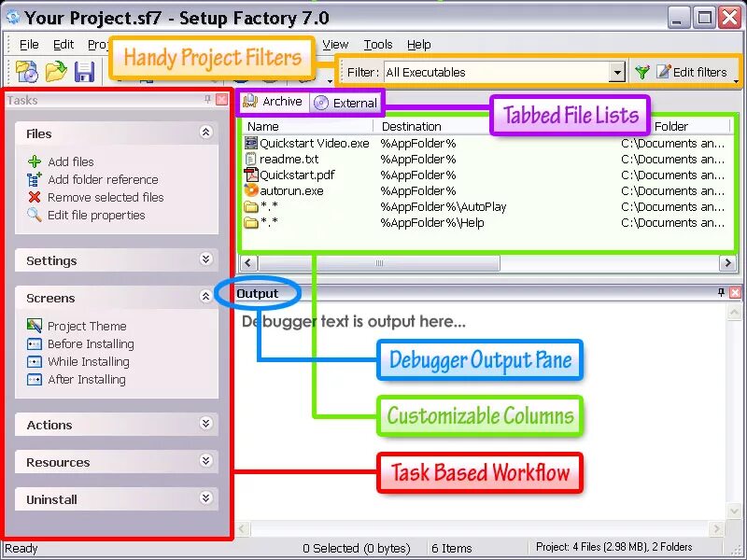Click the Add files link
The width and height of the screenshot is (747, 560).
click(x=71, y=161)
